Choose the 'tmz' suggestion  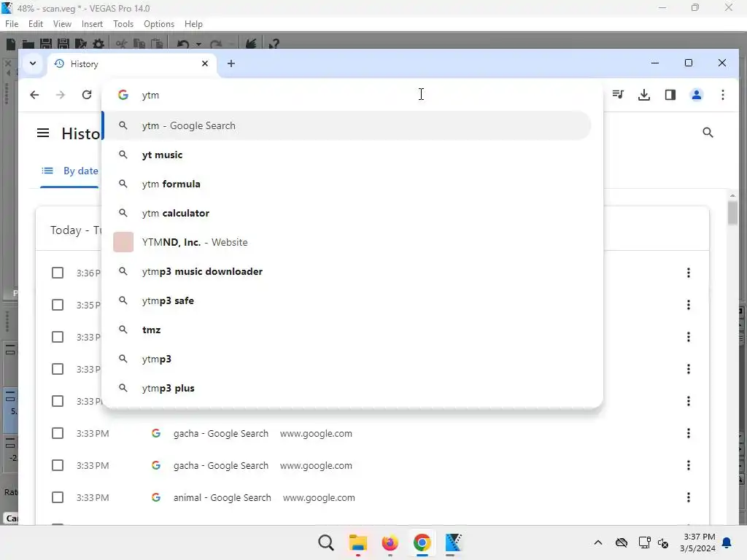(x=347, y=330)
